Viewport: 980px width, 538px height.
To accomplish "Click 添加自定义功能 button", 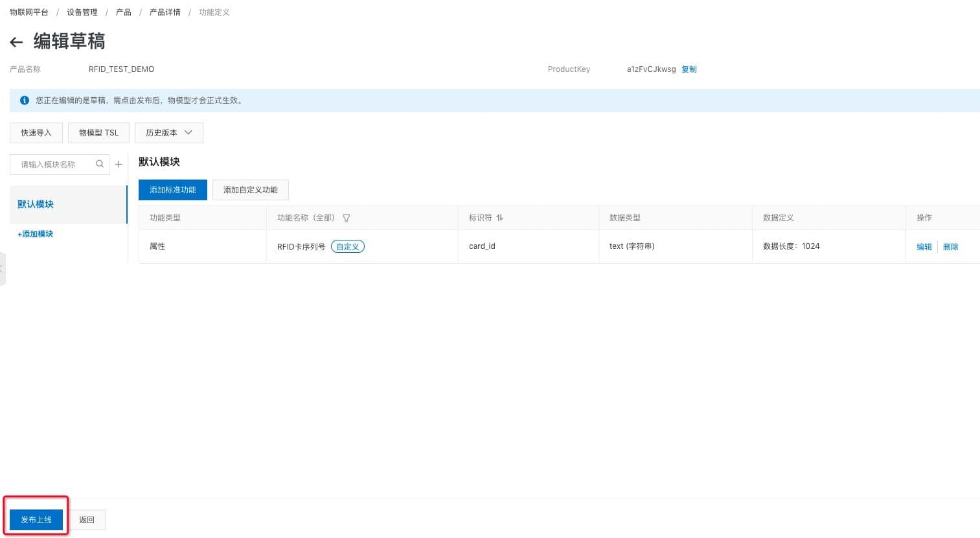I will click(x=251, y=190).
